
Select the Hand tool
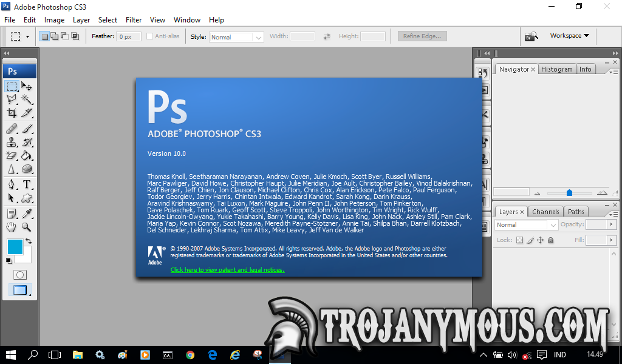tap(12, 227)
